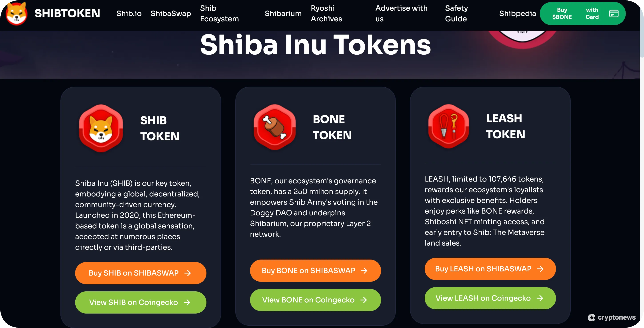Click the SHIBTOKEN Shiba Inu logo

click(x=16, y=14)
